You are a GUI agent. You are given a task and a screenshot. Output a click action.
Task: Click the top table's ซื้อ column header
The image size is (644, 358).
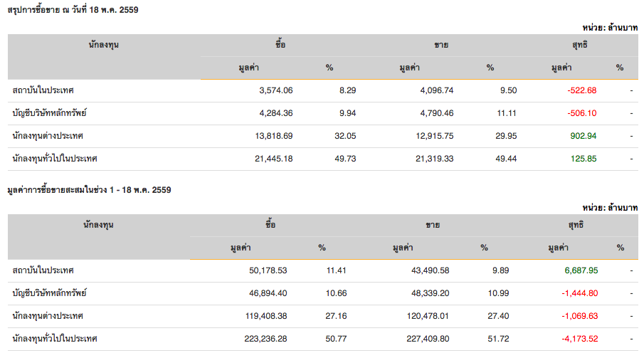point(280,46)
